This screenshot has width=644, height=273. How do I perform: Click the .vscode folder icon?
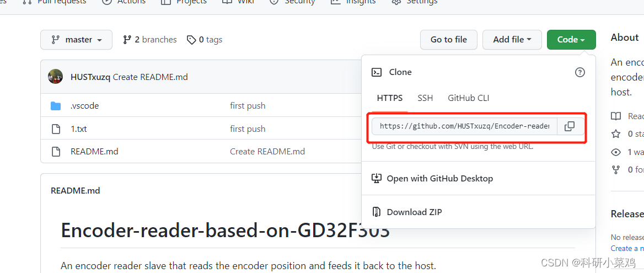[x=56, y=106]
